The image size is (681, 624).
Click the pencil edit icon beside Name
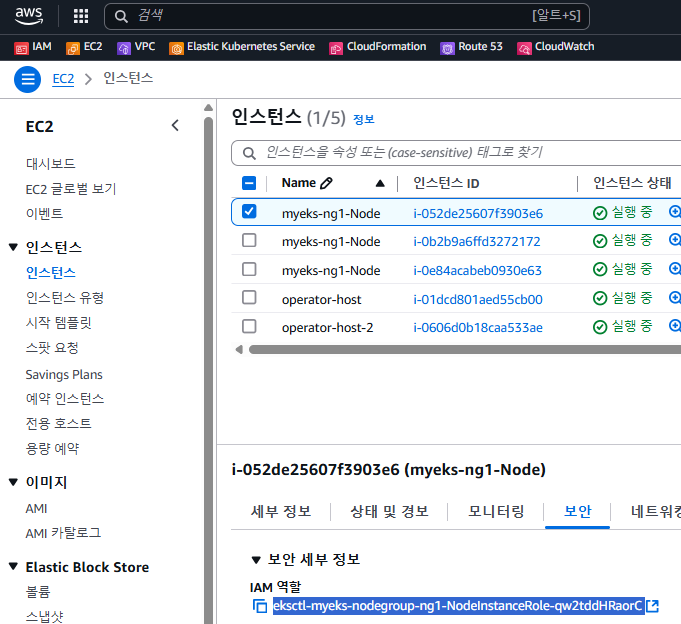[326, 183]
